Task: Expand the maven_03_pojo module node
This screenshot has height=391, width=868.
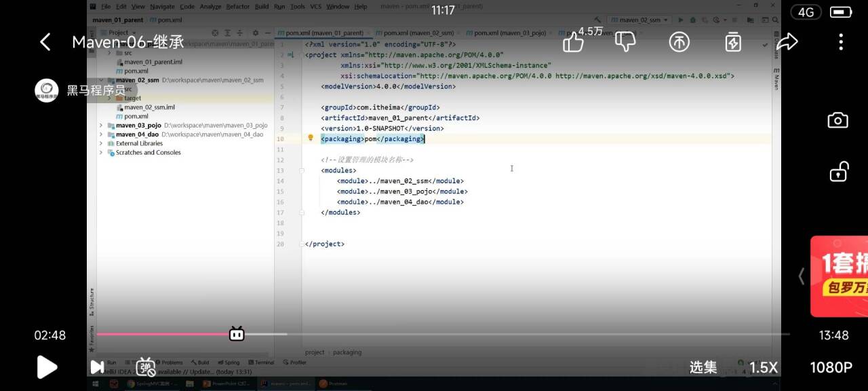Action: pos(101,126)
